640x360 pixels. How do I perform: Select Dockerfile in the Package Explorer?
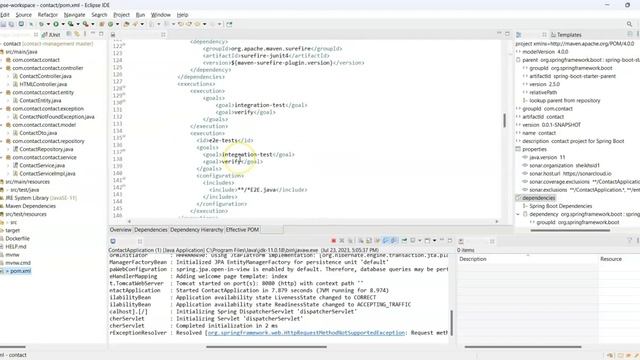(x=18, y=238)
